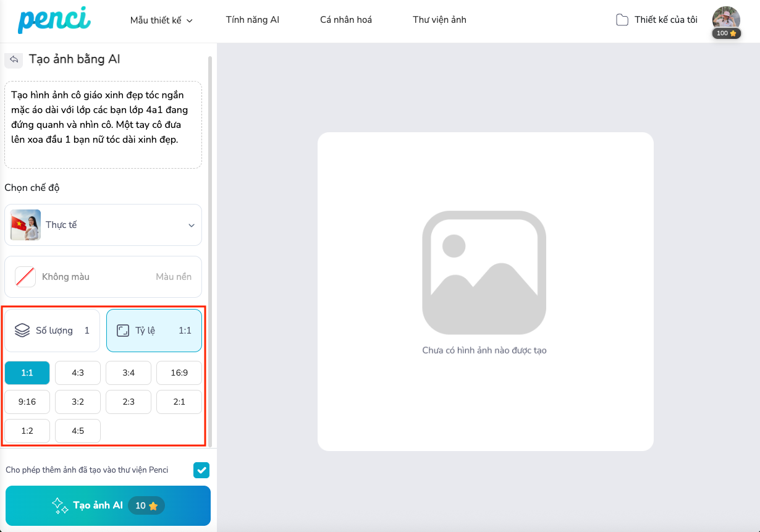
Task: Click the Penci logo
Action: pyautogui.click(x=54, y=20)
